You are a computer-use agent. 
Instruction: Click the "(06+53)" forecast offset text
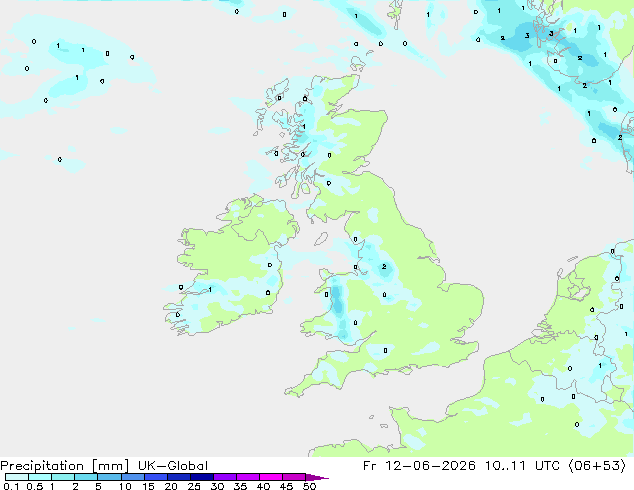tap(597, 466)
